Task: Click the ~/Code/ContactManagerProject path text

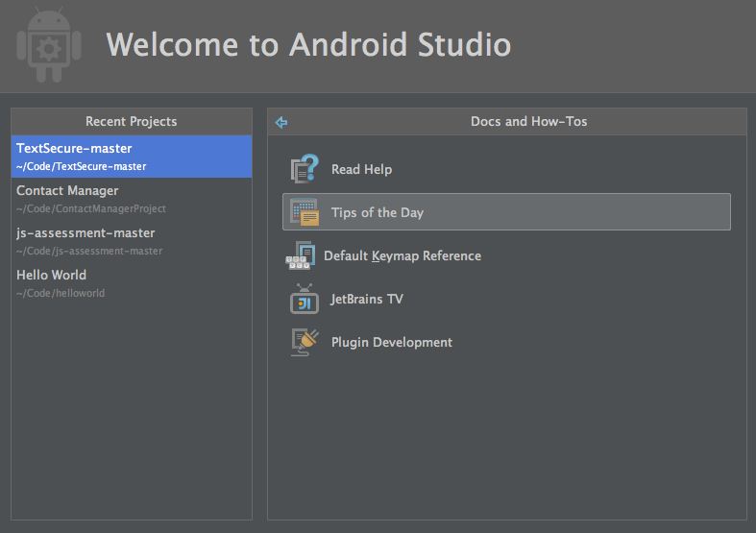Action: (91, 208)
